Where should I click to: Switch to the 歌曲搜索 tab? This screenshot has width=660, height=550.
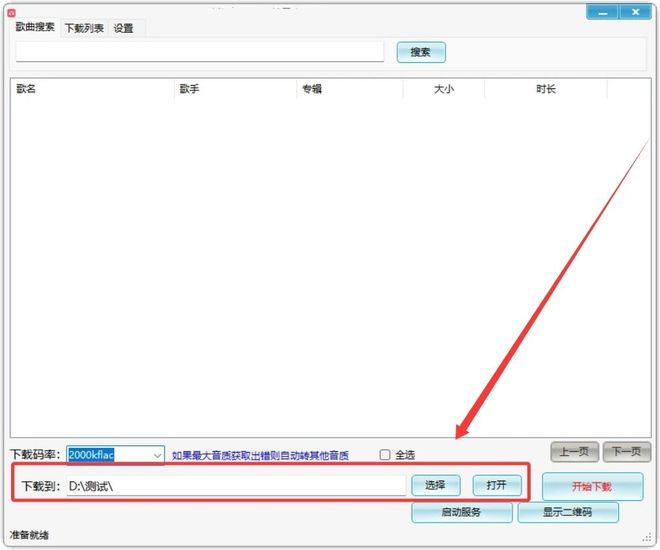35,27
